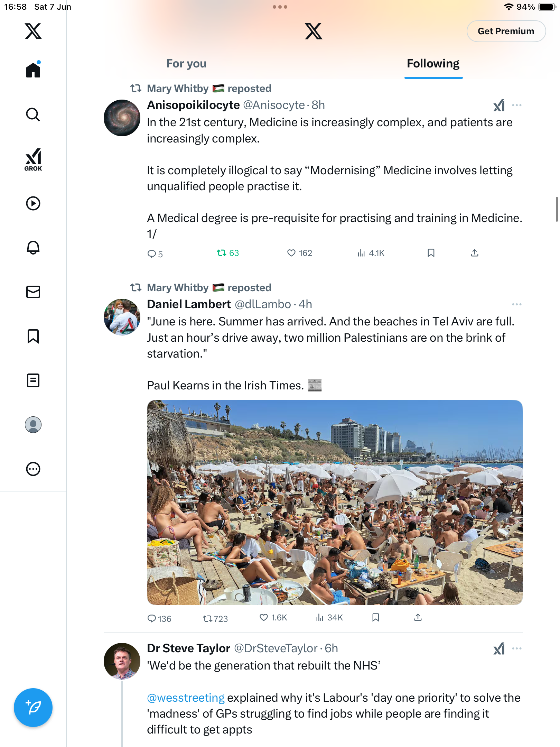Open Grok from the sidebar

point(33,159)
